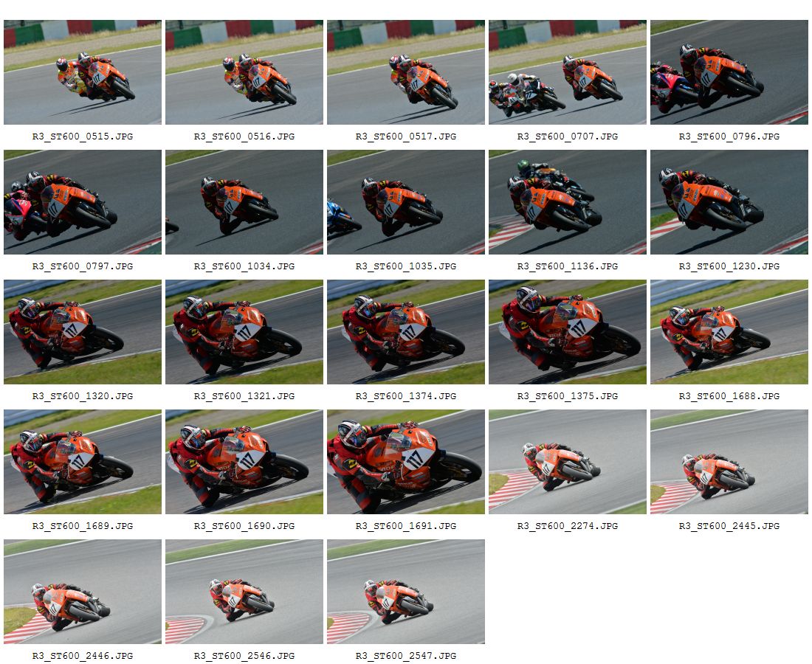Viewport: 812px width, 664px height.
Task: Open the R3_ST600_1688.JPG picture
Action: (x=729, y=332)
